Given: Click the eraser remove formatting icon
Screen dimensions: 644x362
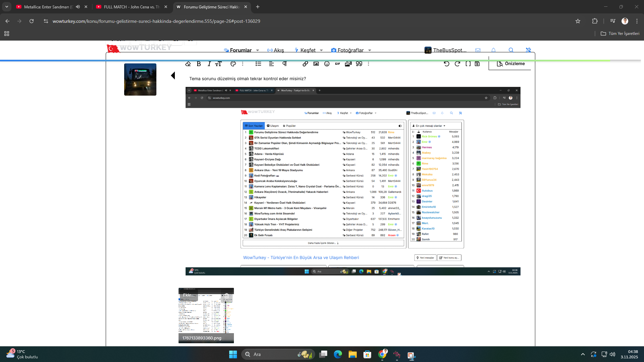Looking at the screenshot, I should click(188, 64).
